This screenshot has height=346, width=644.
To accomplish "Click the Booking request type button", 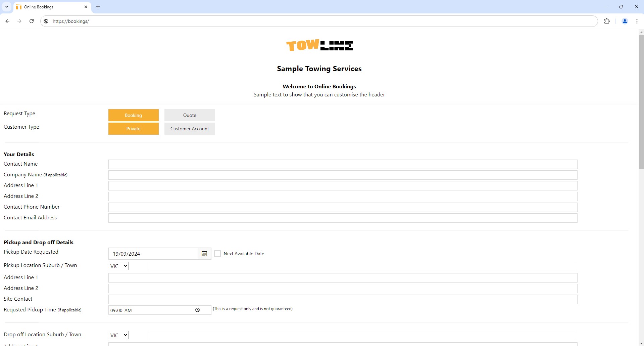I will click(133, 115).
